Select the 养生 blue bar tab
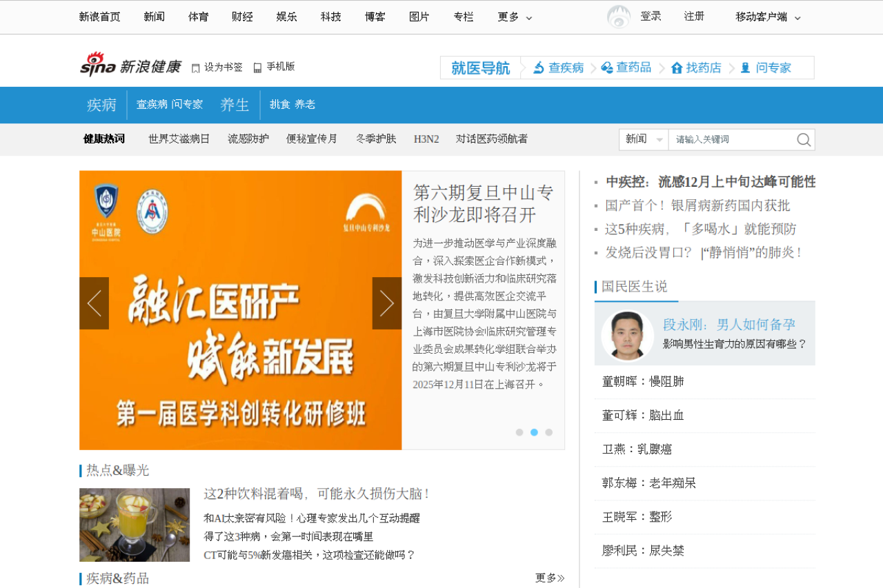The height and width of the screenshot is (588, 883). tap(235, 105)
